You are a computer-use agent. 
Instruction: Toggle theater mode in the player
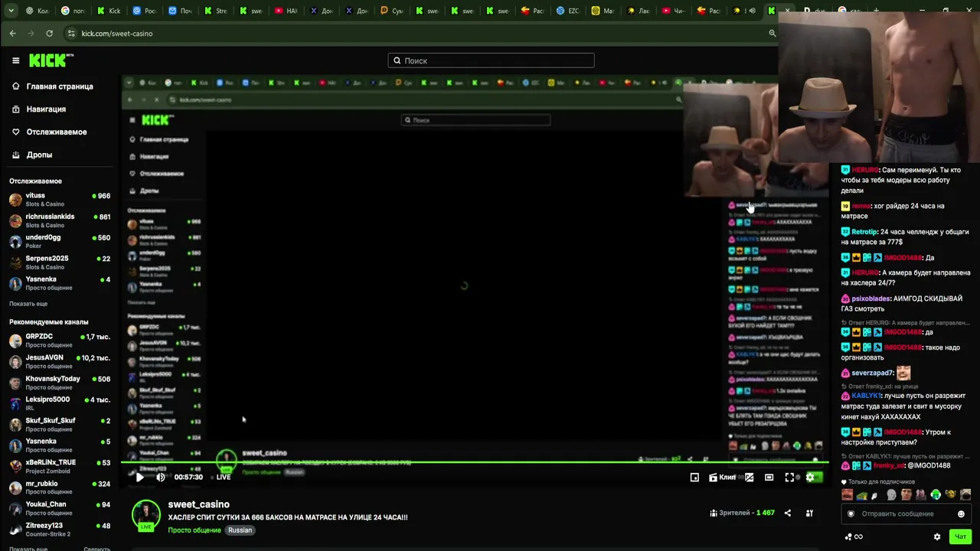pyautogui.click(x=769, y=477)
